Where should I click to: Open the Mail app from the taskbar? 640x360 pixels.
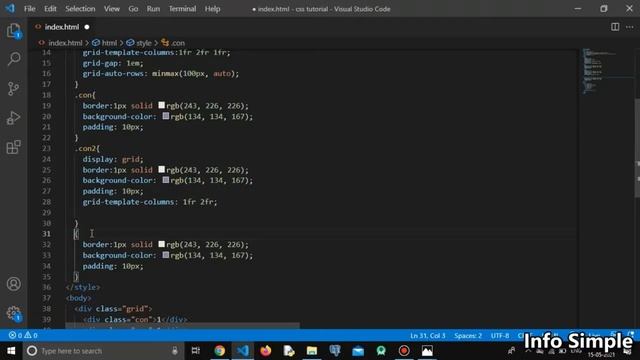point(358,351)
